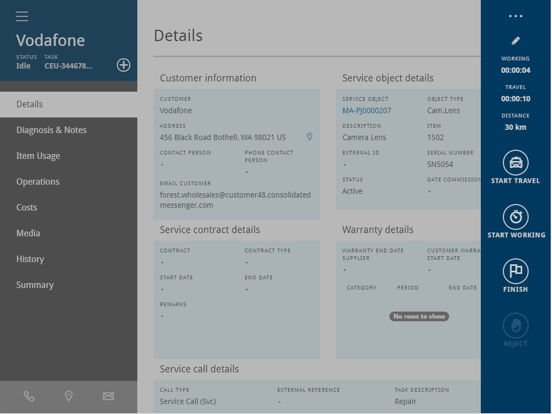Click the Reject hand icon
The image size is (552, 414).
point(515,326)
